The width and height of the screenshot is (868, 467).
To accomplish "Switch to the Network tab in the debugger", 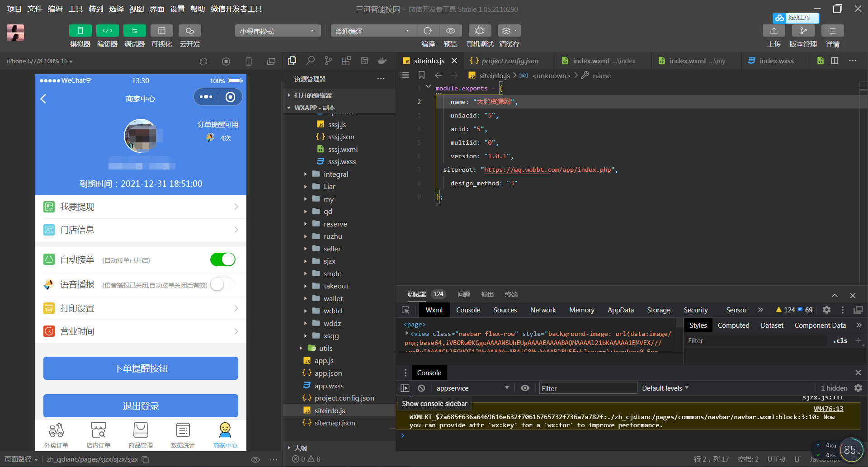I will tap(542, 310).
